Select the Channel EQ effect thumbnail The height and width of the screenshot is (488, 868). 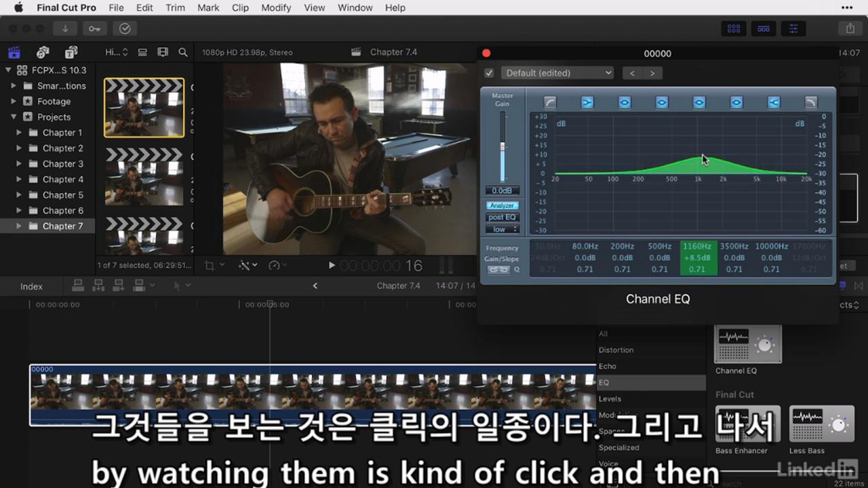(749, 344)
